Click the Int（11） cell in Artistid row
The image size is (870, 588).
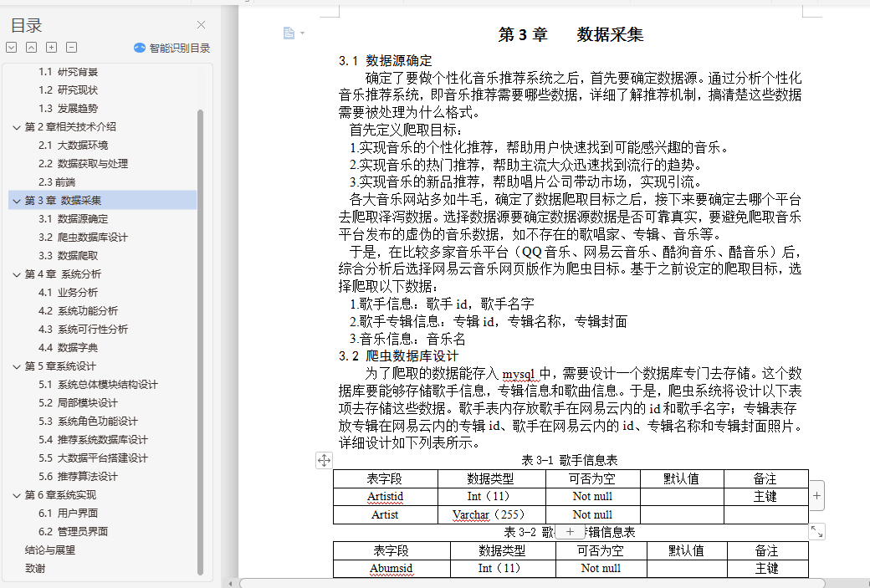tap(492, 497)
